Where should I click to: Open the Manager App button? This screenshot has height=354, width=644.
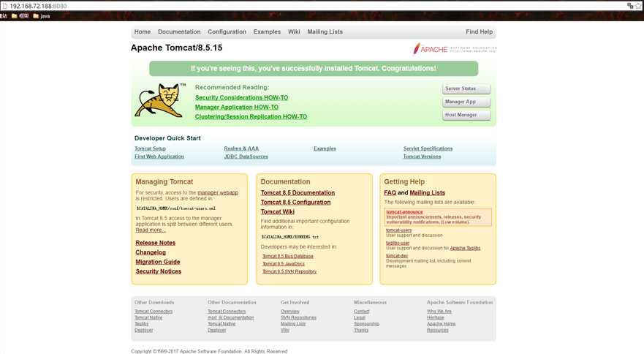[x=466, y=102]
